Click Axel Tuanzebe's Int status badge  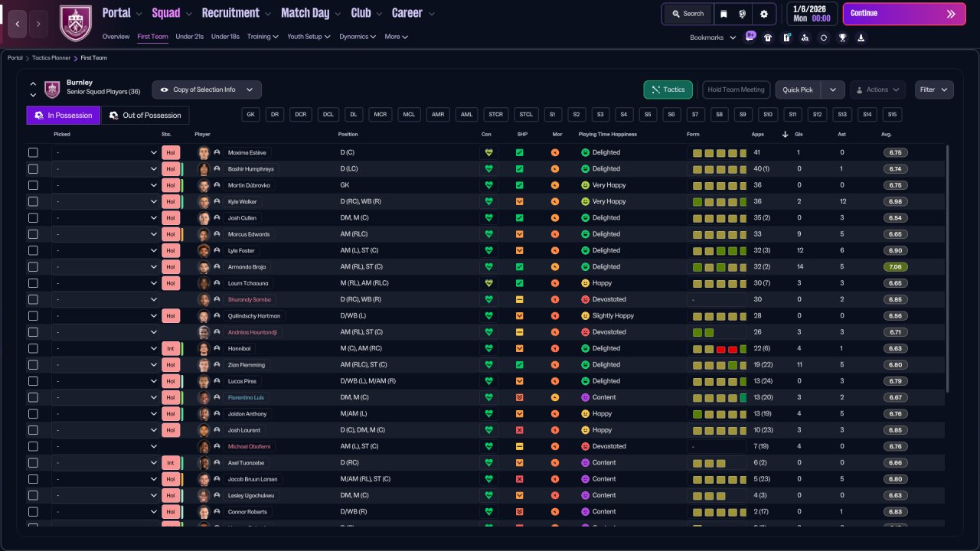171,463
